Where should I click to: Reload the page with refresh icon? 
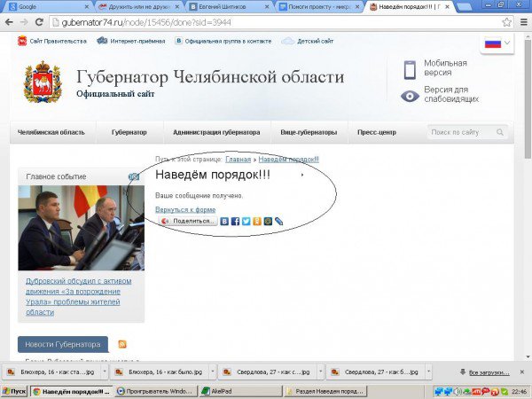click(x=39, y=22)
